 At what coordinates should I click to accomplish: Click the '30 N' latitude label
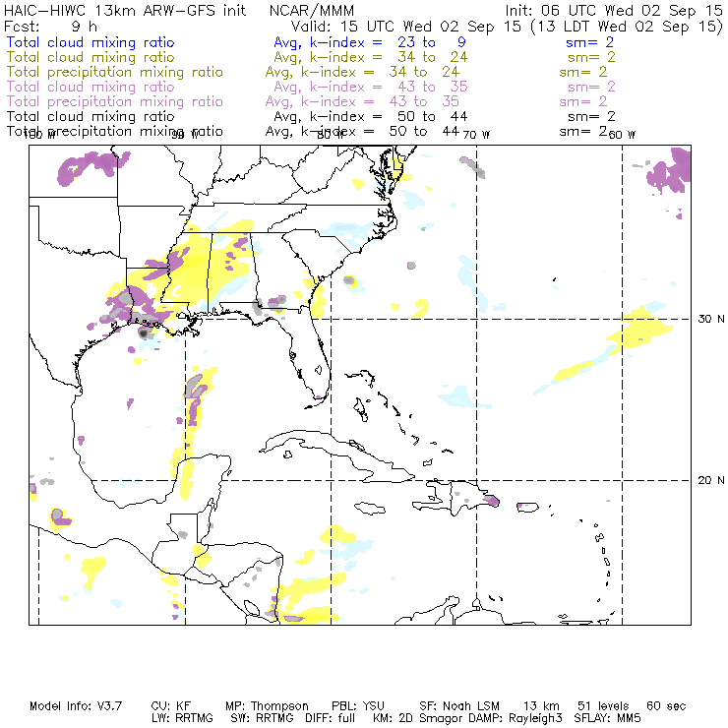[x=711, y=319]
